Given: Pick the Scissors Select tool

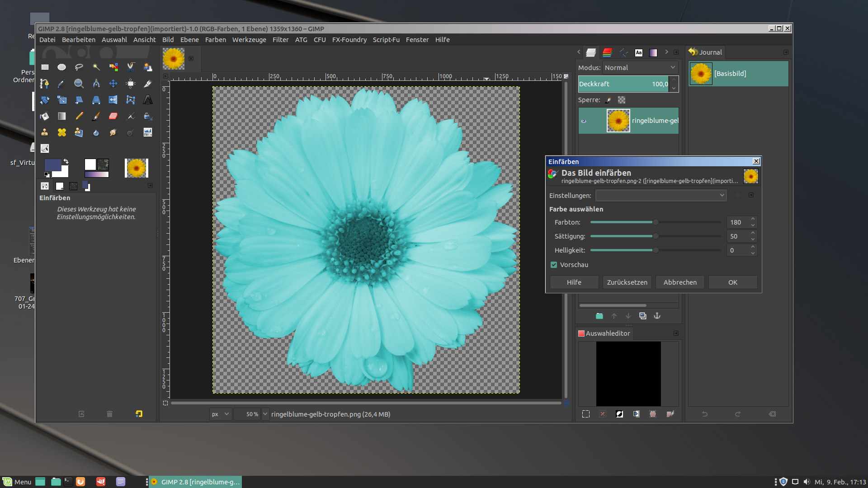Looking at the screenshot, I should [131, 67].
